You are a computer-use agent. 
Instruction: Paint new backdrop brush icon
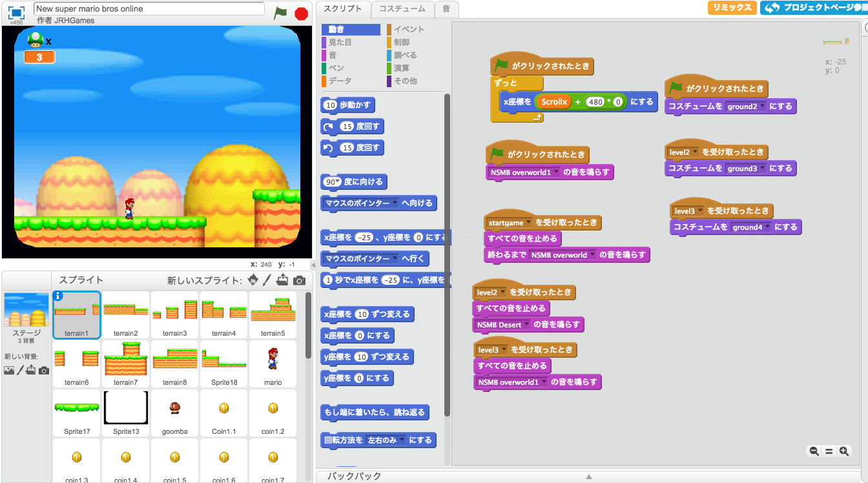[x=20, y=370]
